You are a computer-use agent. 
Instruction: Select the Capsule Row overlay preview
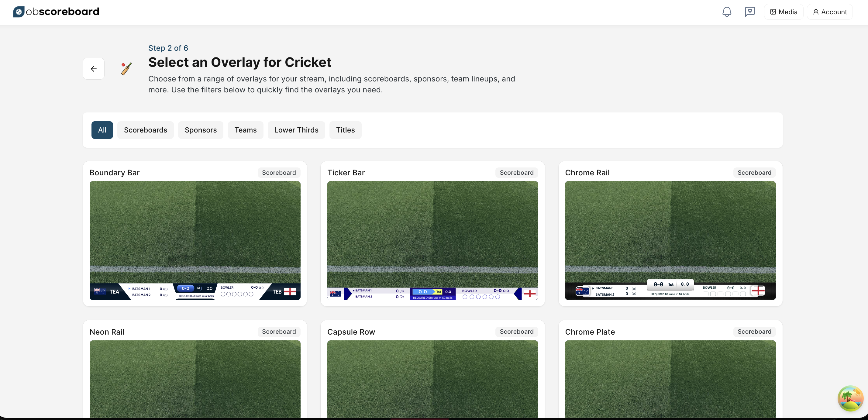coord(433,379)
